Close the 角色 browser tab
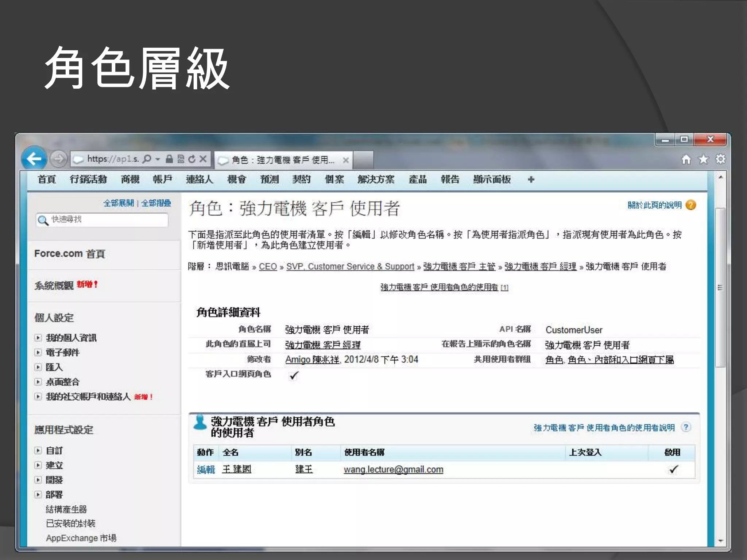This screenshot has height=560, width=747. click(x=345, y=160)
